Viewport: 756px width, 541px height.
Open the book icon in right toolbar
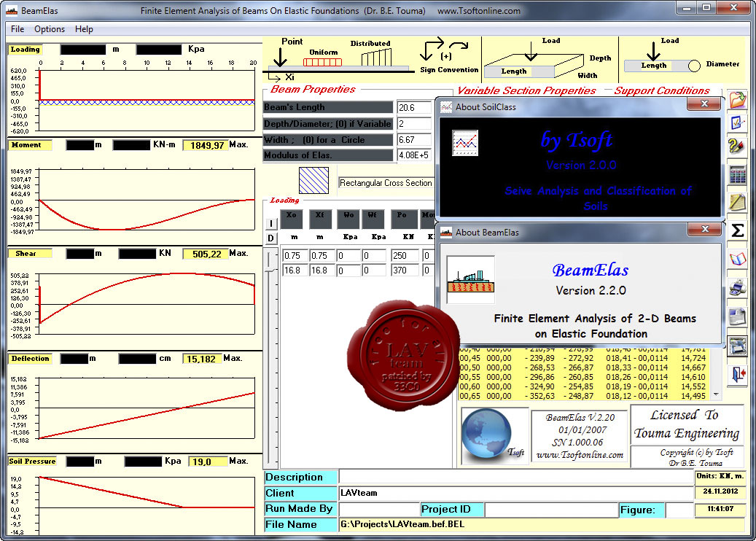click(x=737, y=260)
